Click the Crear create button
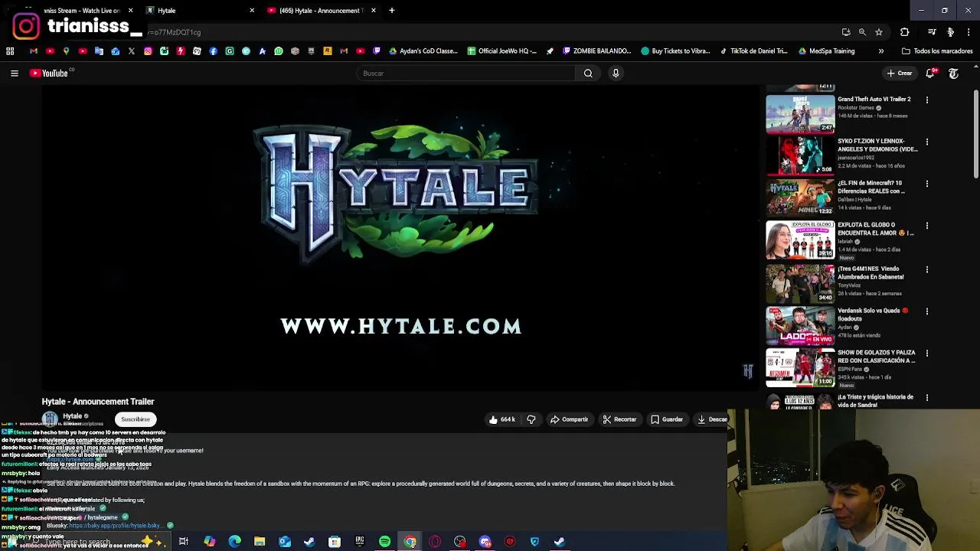The height and width of the screenshot is (551, 980). [x=899, y=73]
